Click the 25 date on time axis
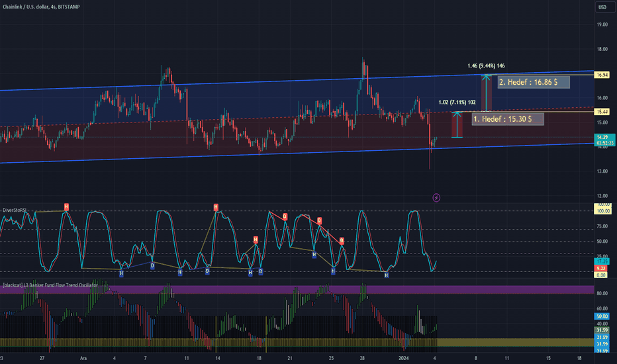 pyautogui.click(x=331, y=358)
